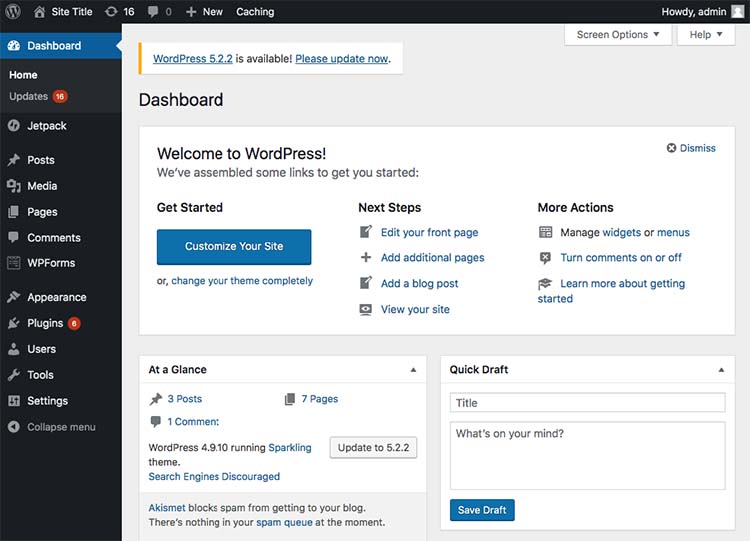The height and width of the screenshot is (541, 750).
Task: Click the Quick Draft Title field
Action: click(587, 403)
